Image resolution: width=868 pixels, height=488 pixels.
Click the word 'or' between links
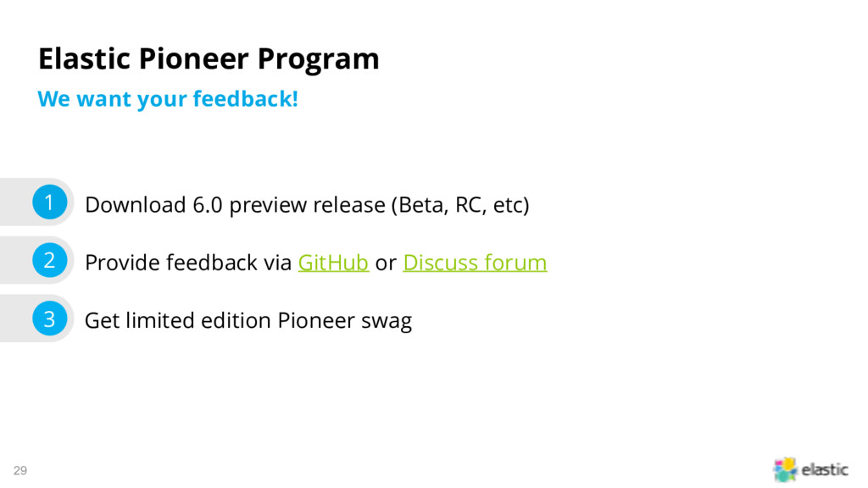click(x=386, y=263)
